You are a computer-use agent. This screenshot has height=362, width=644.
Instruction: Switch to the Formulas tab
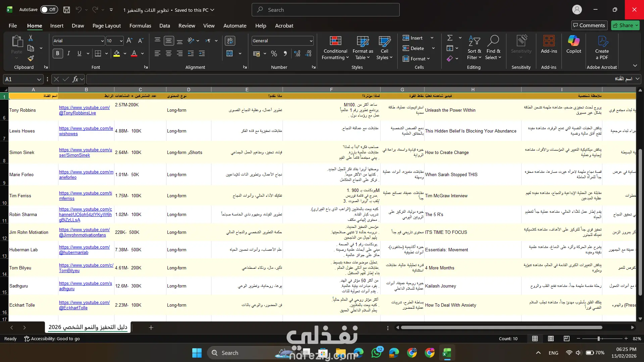(x=140, y=25)
